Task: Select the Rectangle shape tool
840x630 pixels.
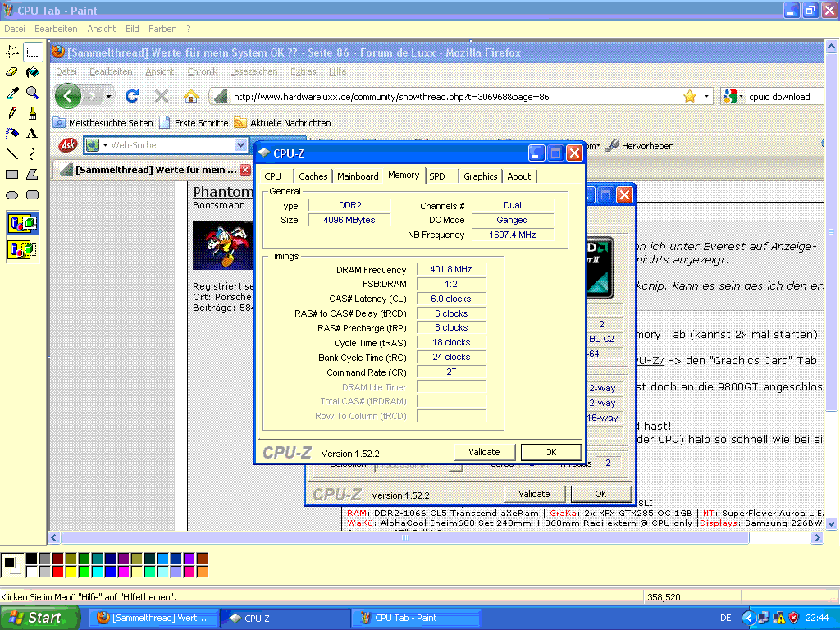Action: (11, 175)
